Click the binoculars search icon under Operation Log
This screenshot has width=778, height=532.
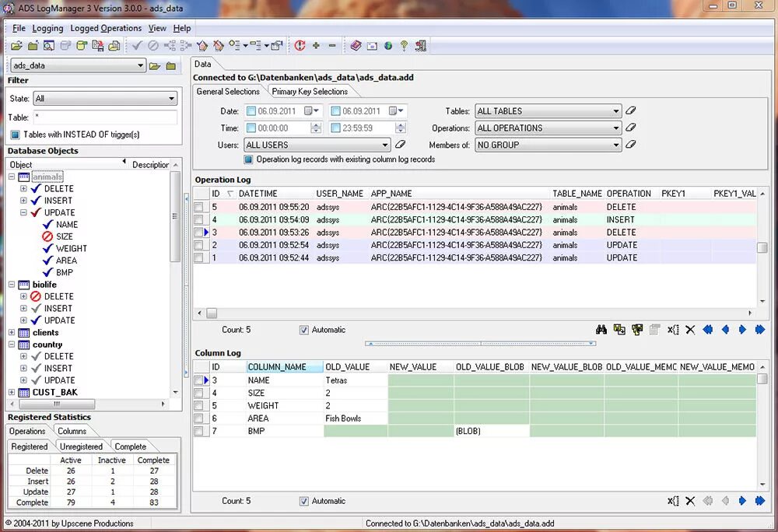pos(602,330)
